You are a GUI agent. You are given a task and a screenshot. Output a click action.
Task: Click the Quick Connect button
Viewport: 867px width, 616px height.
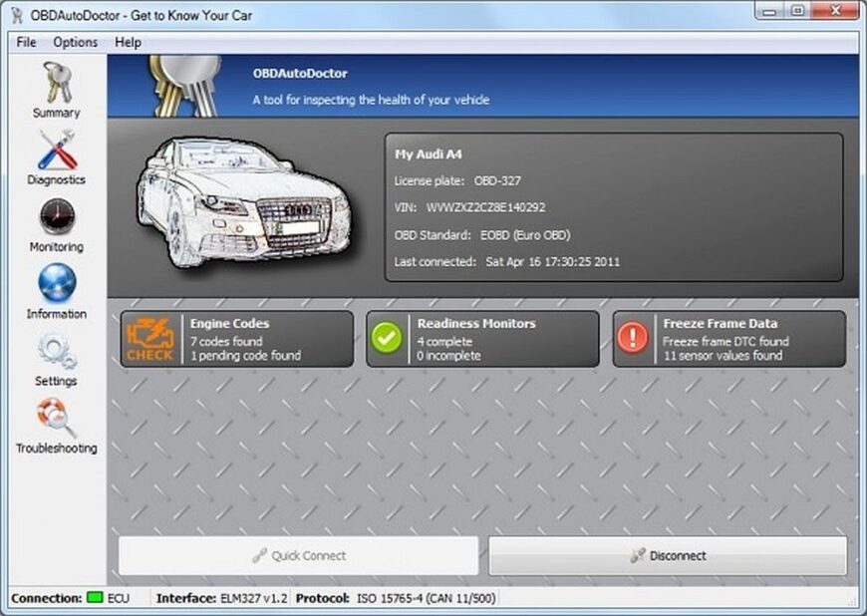pyautogui.click(x=298, y=556)
